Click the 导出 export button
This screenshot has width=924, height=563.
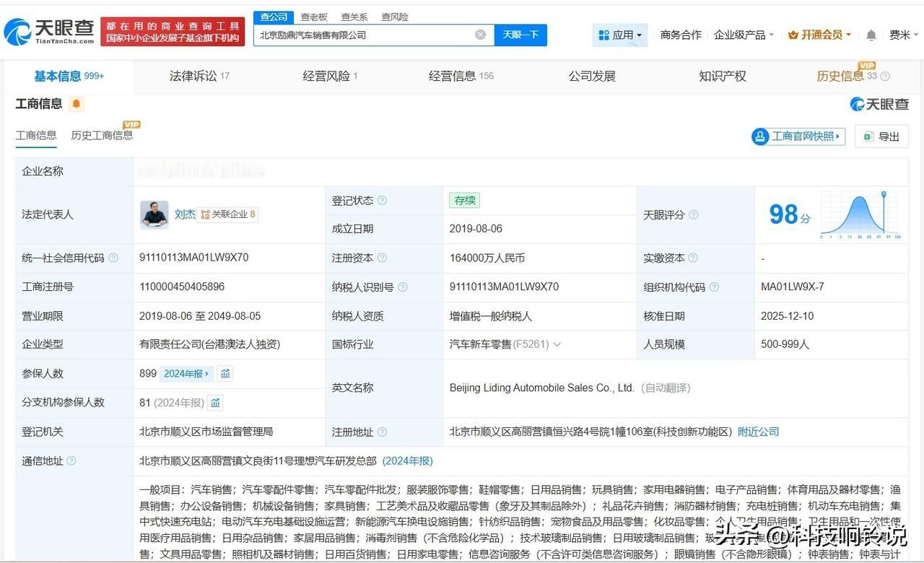881,136
